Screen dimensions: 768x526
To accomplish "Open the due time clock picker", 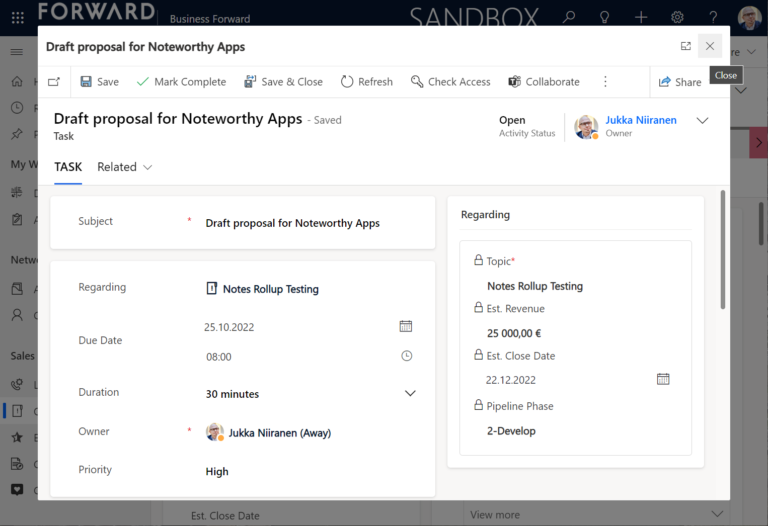I will pyautogui.click(x=406, y=356).
